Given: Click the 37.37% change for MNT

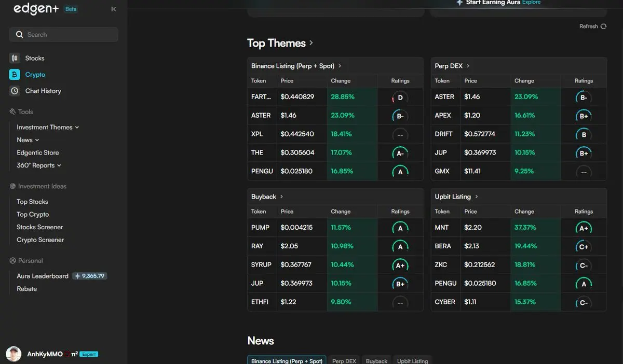Looking at the screenshot, I should pyautogui.click(x=525, y=227).
